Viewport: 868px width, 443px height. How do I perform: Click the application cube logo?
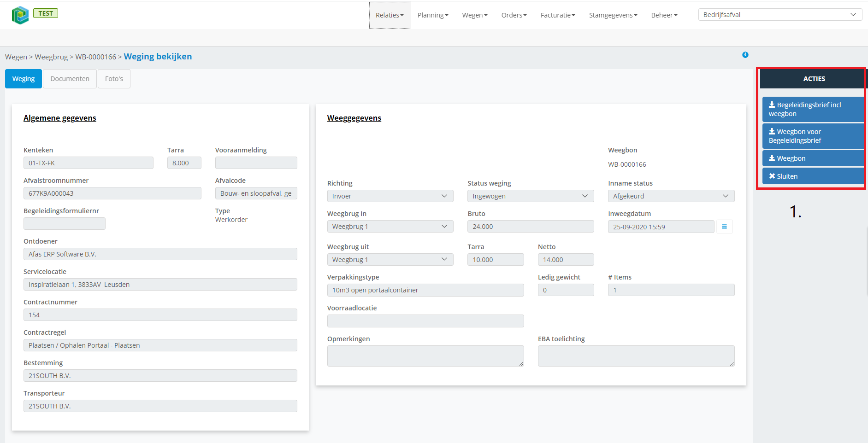coord(20,15)
